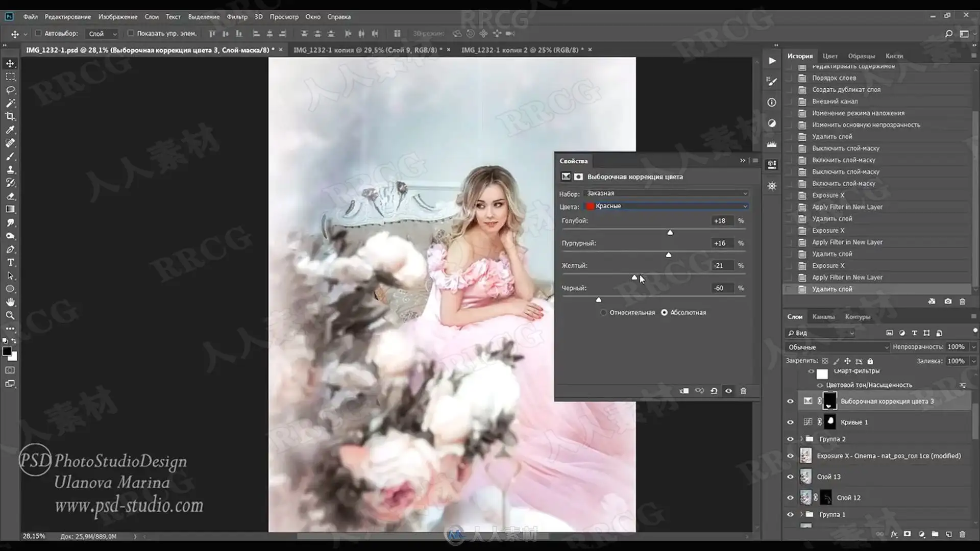Image resolution: width=980 pixels, height=551 pixels.
Task: Click the Желтый slider handle
Action: (634, 278)
